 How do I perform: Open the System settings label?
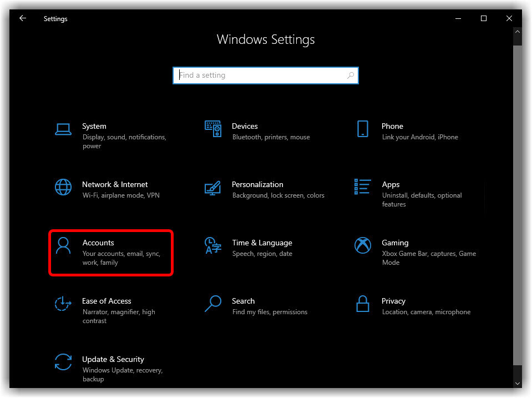[94, 127]
